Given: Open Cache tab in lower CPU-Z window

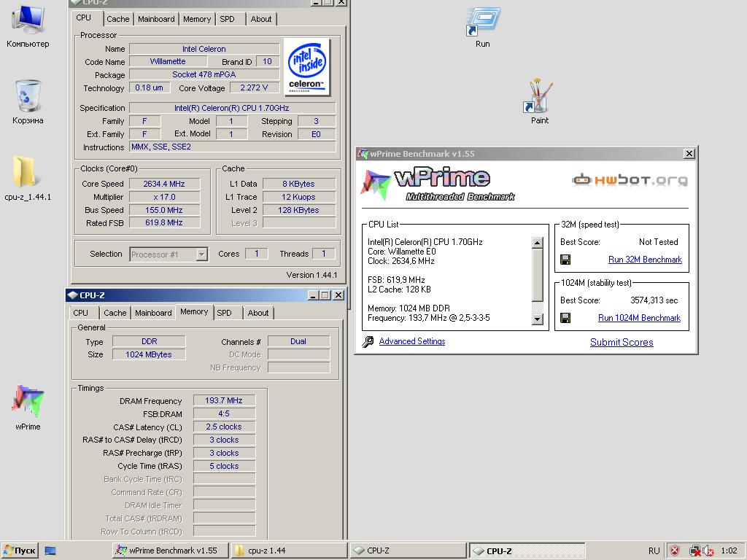Looking at the screenshot, I should point(115,313).
